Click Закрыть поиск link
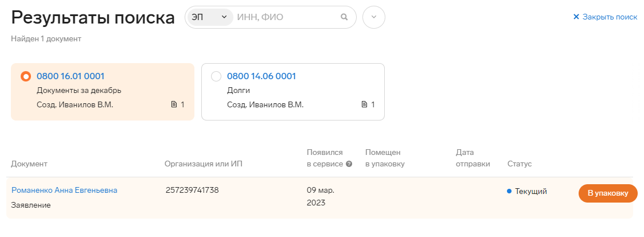Image resolution: width=644 pixels, height=237 pixels. 610,17
